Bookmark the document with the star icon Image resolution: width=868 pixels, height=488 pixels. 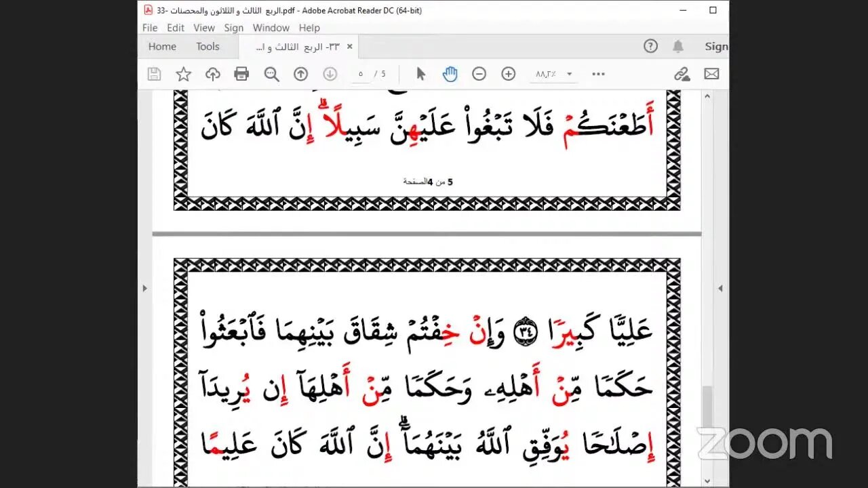tap(183, 74)
